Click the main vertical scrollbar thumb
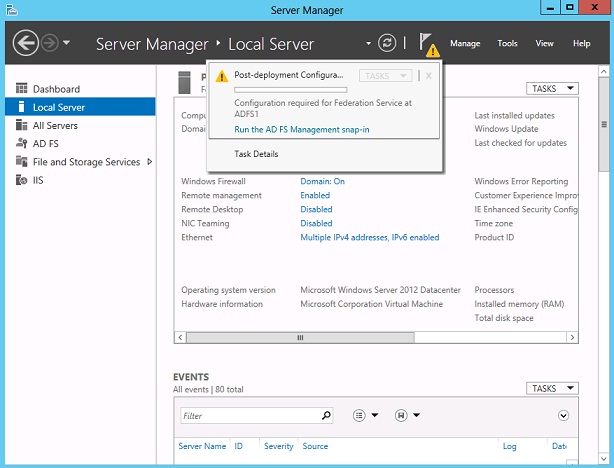Screen dimensions: 614x468 click(x=604, y=125)
